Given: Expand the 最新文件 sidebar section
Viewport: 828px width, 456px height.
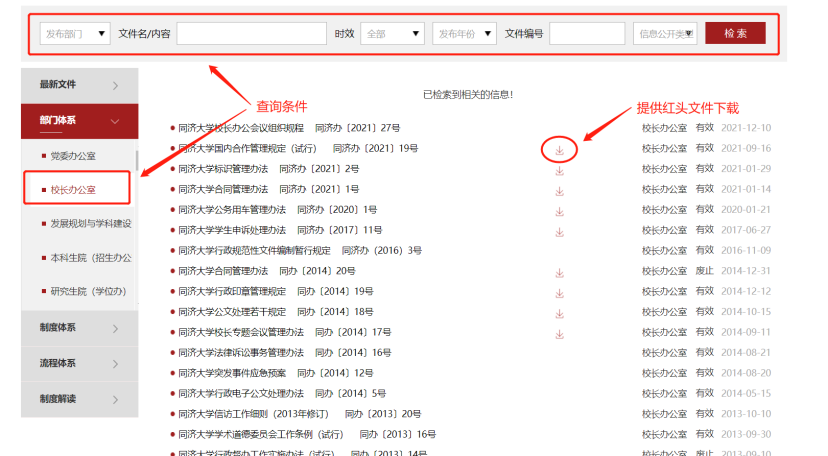Looking at the screenshot, I should tap(79, 85).
